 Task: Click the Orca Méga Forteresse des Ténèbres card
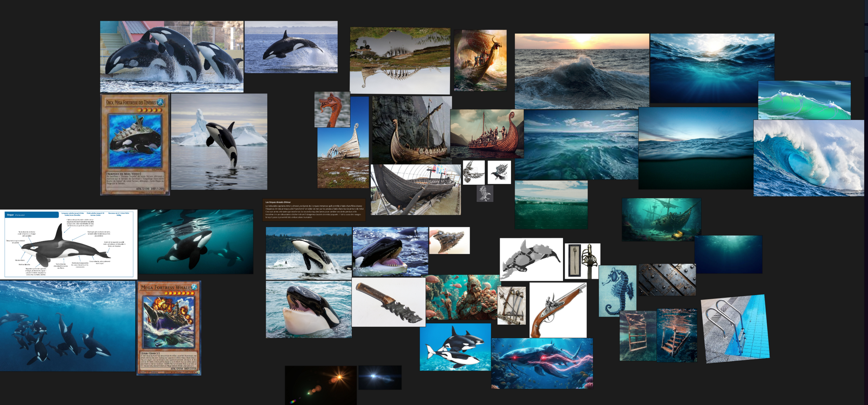[x=135, y=144]
